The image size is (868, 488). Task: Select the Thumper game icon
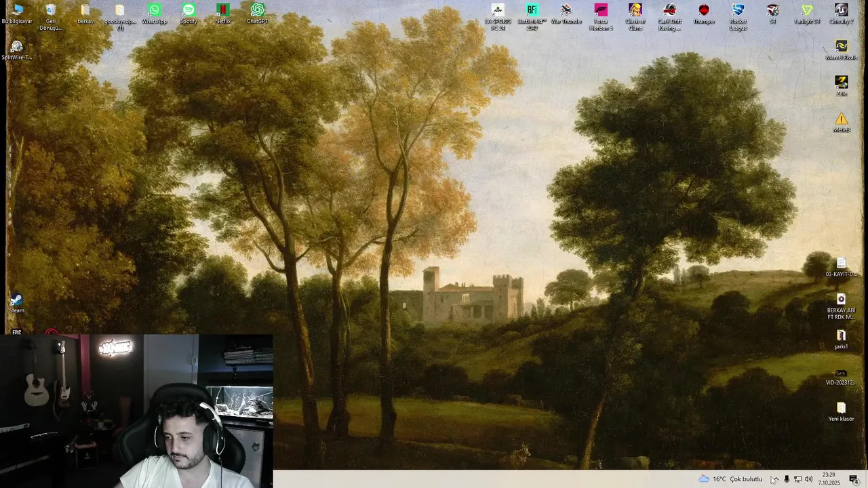coord(704,14)
